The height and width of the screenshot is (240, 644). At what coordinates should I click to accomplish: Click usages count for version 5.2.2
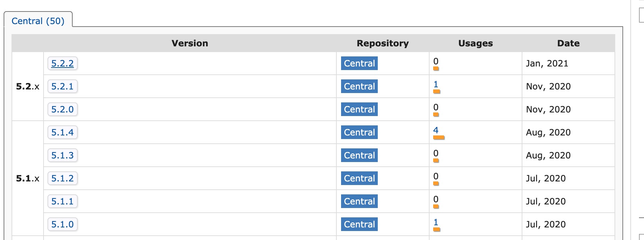click(436, 61)
